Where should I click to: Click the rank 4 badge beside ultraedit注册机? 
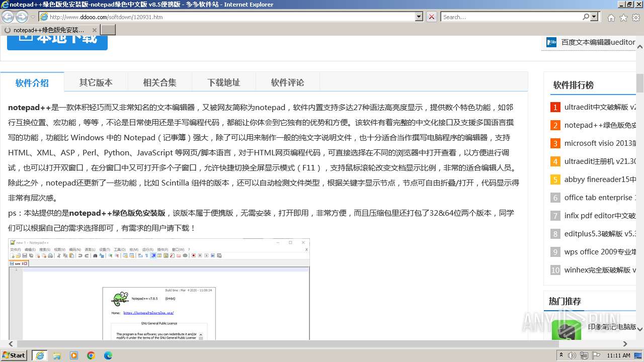[555, 161]
